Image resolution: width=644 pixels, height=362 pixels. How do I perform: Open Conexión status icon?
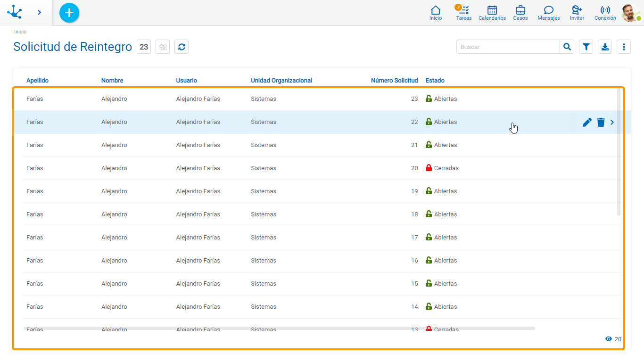tap(605, 13)
